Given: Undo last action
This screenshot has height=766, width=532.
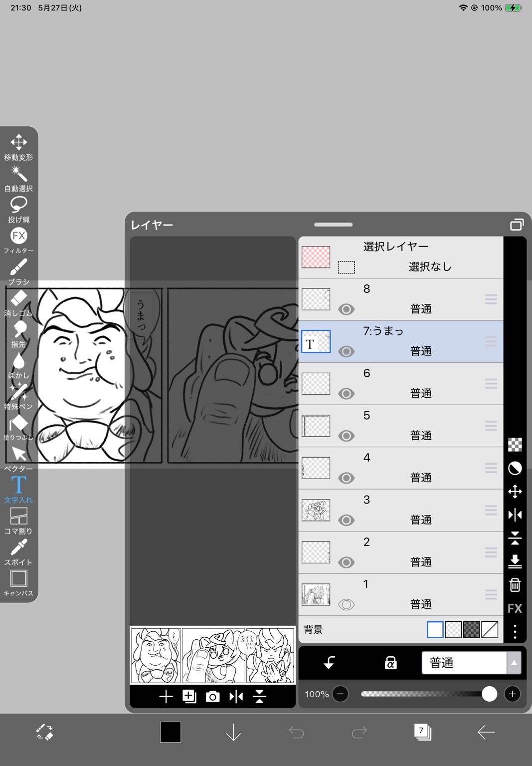Looking at the screenshot, I should point(297,732).
